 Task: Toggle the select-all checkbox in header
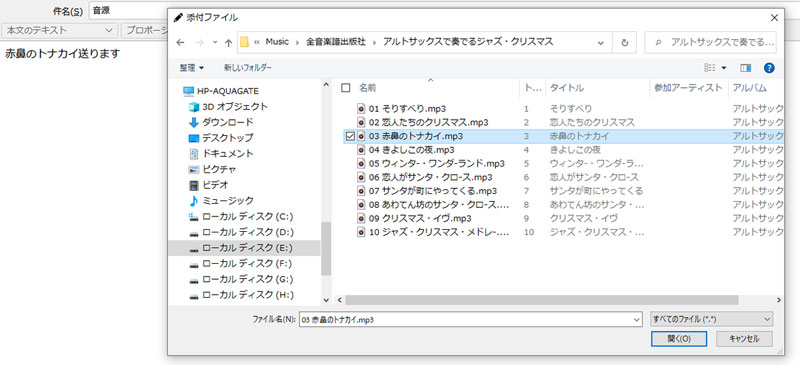point(346,88)
